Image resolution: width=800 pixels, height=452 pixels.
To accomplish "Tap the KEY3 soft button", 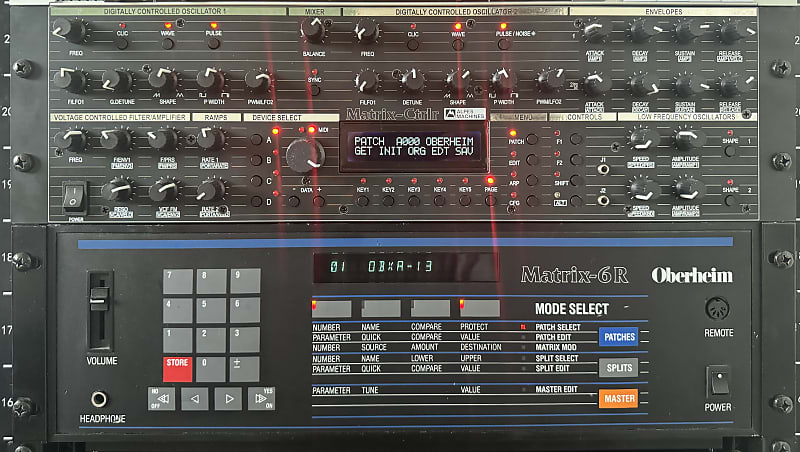I will tap(414, 200).
